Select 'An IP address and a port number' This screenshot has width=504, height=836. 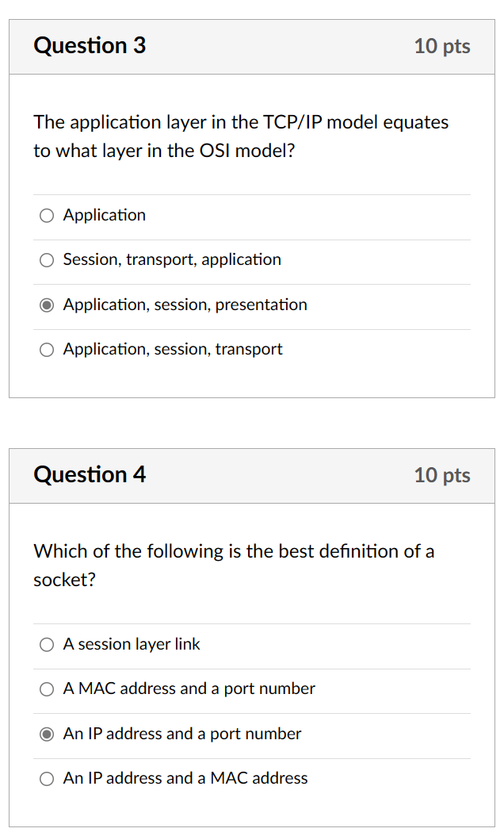coord(47,734)
